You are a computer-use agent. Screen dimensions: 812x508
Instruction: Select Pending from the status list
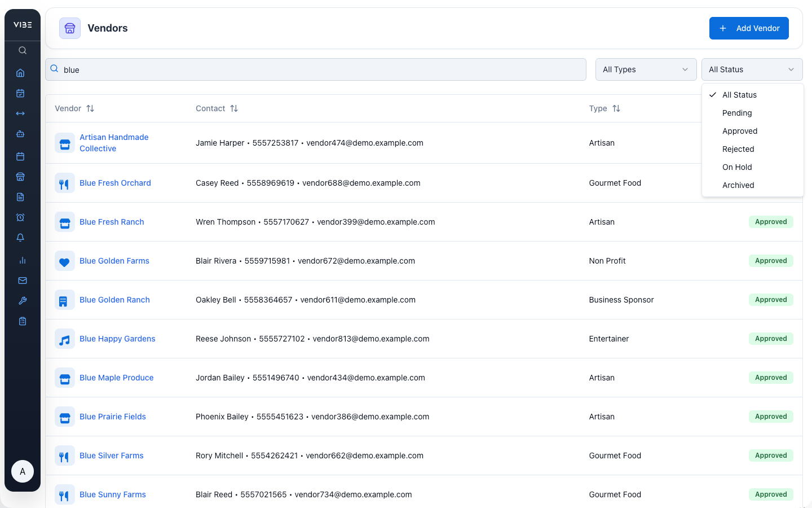[737, 113]
